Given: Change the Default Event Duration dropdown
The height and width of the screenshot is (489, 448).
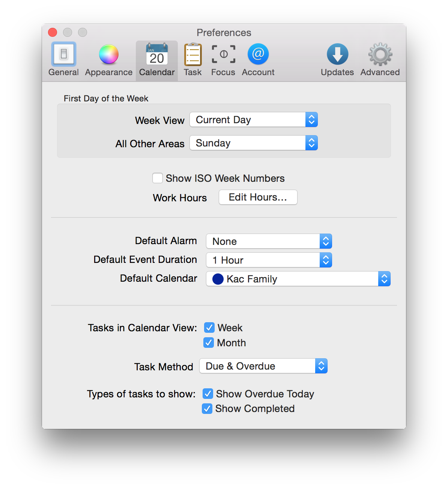Looking at the screenshot, I should [269, 260].
